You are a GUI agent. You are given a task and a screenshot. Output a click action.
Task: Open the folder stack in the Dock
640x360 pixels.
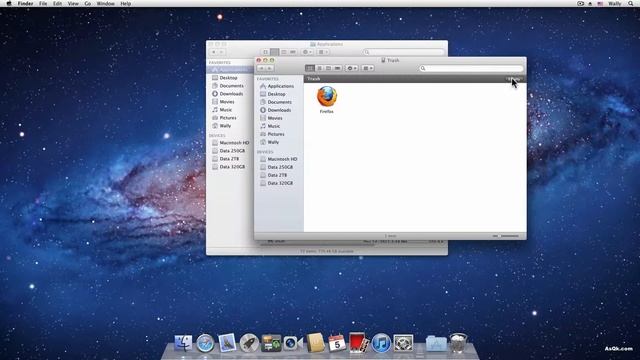pyautogui.click(x=436, y=343)
